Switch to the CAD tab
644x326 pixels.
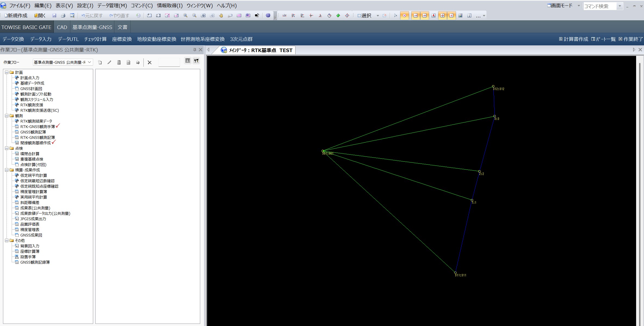62,27
